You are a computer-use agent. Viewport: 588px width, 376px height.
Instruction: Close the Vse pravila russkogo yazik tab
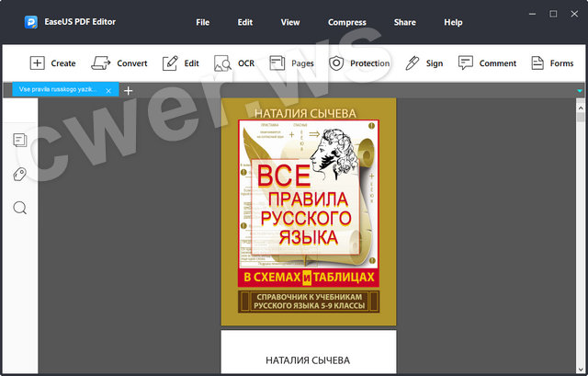pos(109,90)
